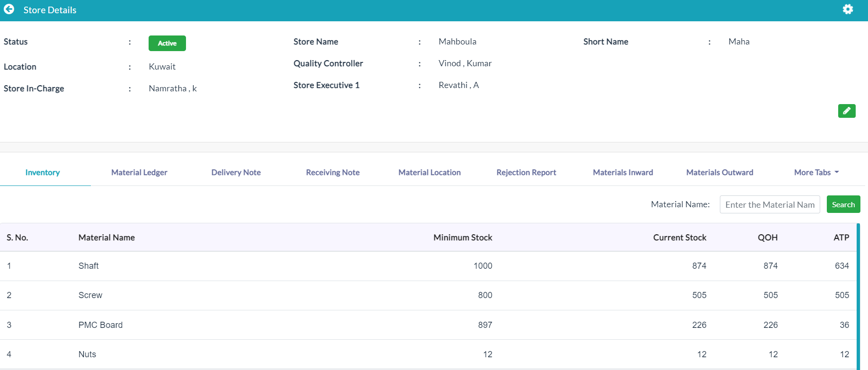868x370 pixels.
Task: Open the settings gear icon
Action: tap(848, 9)
